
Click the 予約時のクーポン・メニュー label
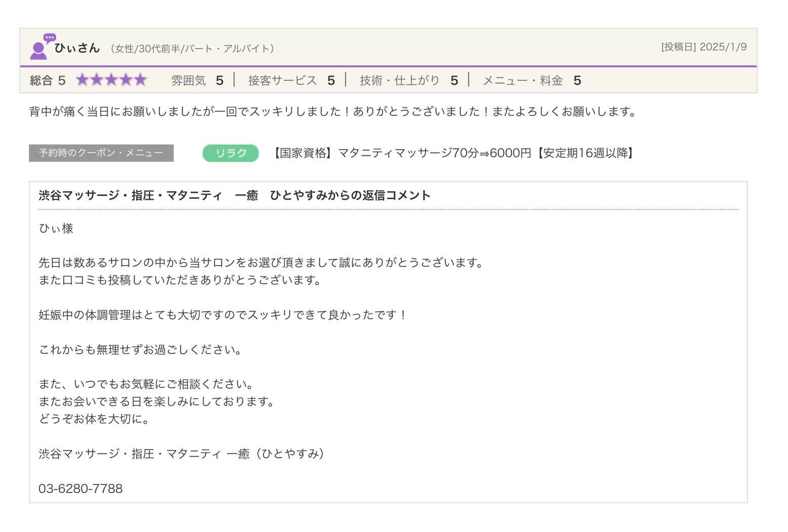pyautogui.click(x=101, y=153)
